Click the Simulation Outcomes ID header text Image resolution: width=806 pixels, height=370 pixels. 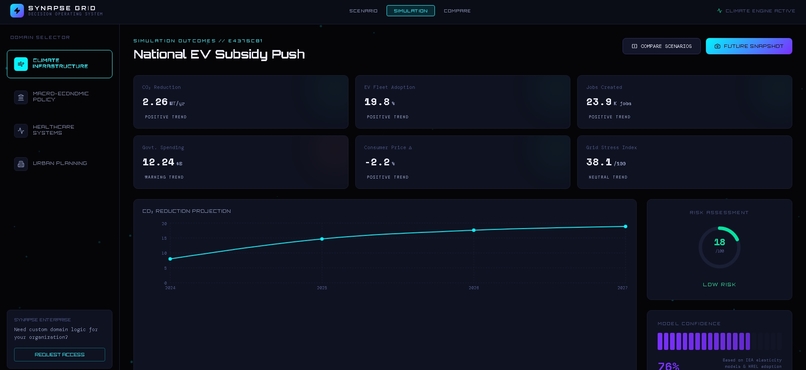click(198, 41)
